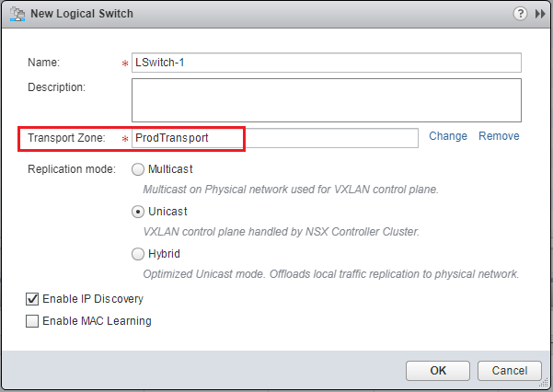
Task: Click the Multicast description text below the option
Action: click(291, 190)
